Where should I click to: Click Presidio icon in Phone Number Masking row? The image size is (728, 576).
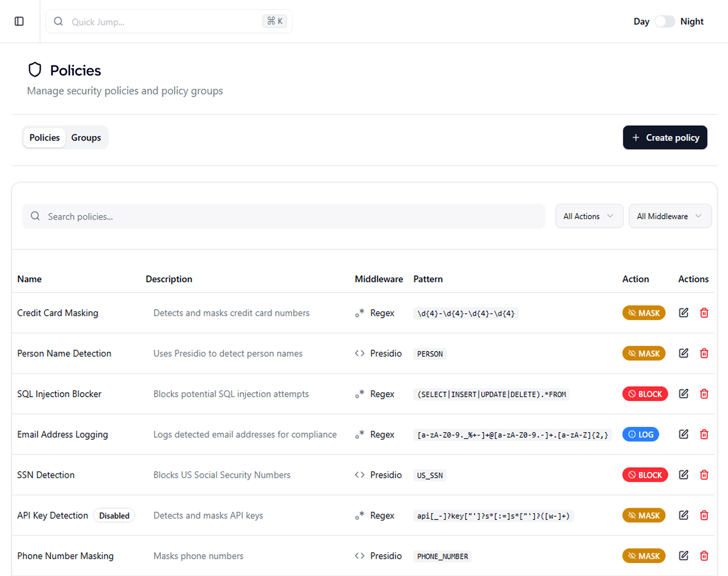click(360, 555)
